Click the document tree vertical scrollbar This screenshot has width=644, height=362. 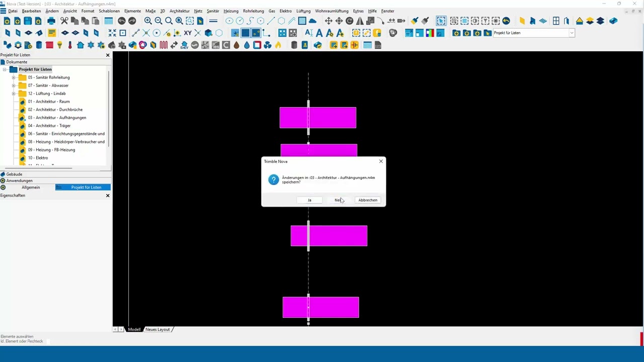click(x=109, y=108)
